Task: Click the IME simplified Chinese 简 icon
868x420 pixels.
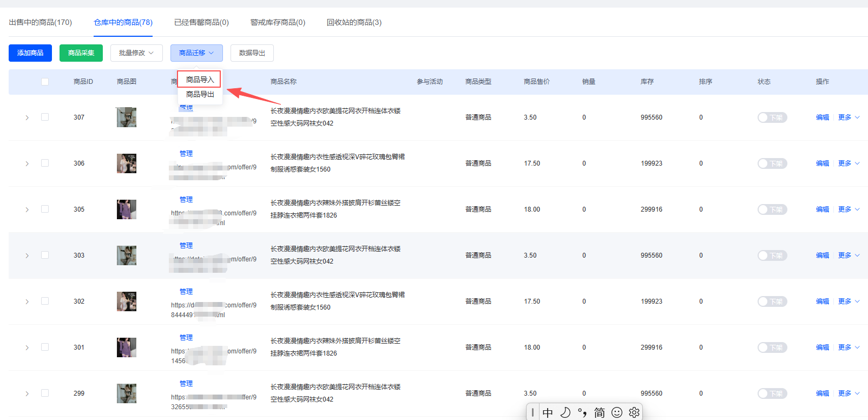Action: (x=600, y=412)
